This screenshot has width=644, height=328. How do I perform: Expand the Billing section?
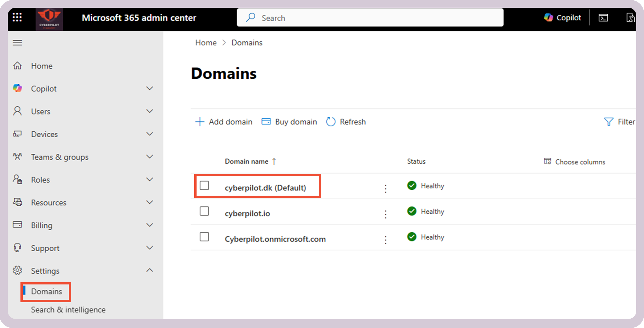point(150,225)
